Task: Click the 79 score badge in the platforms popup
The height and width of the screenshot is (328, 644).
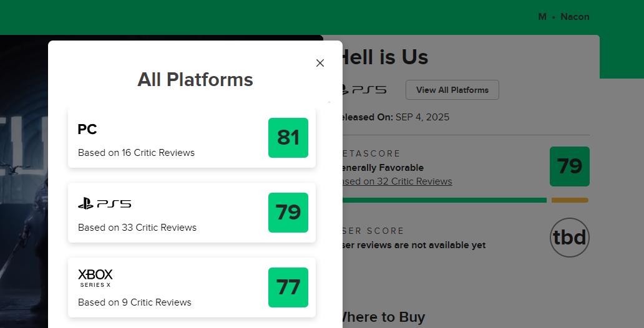Action: (288, 213)
